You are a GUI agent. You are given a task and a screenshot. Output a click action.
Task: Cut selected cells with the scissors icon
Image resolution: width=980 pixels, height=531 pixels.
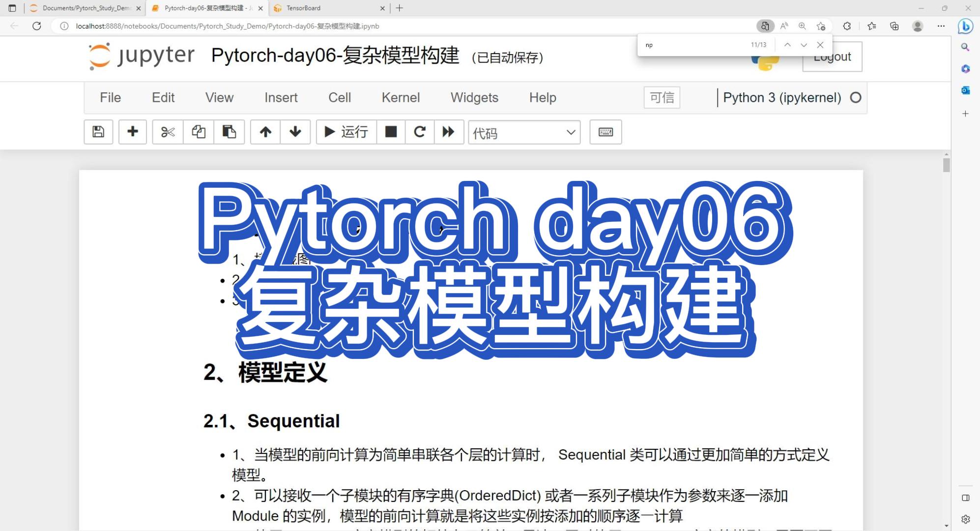(x=168, y=132)
